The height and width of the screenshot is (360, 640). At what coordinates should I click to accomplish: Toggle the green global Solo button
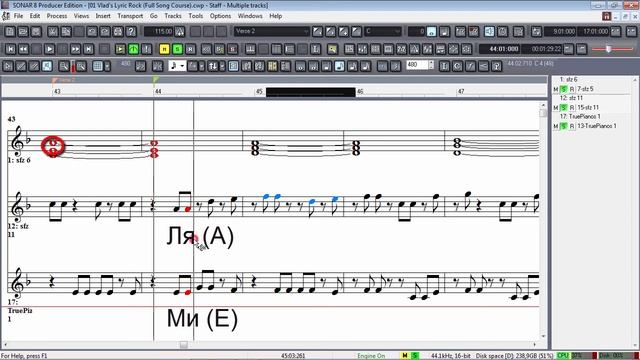pyautogui.click(x=178, y=49)
